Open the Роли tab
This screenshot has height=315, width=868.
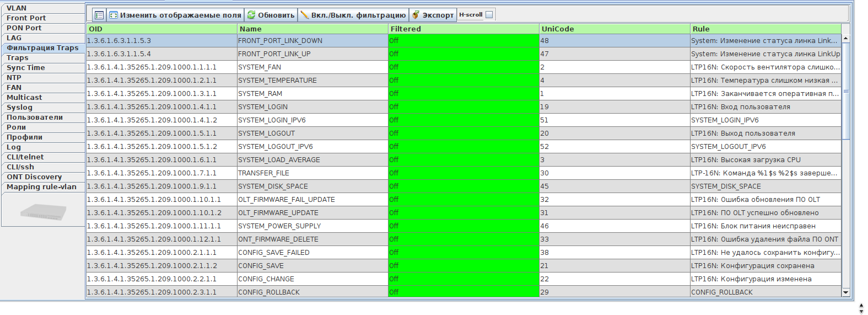(x=44, y=127)
